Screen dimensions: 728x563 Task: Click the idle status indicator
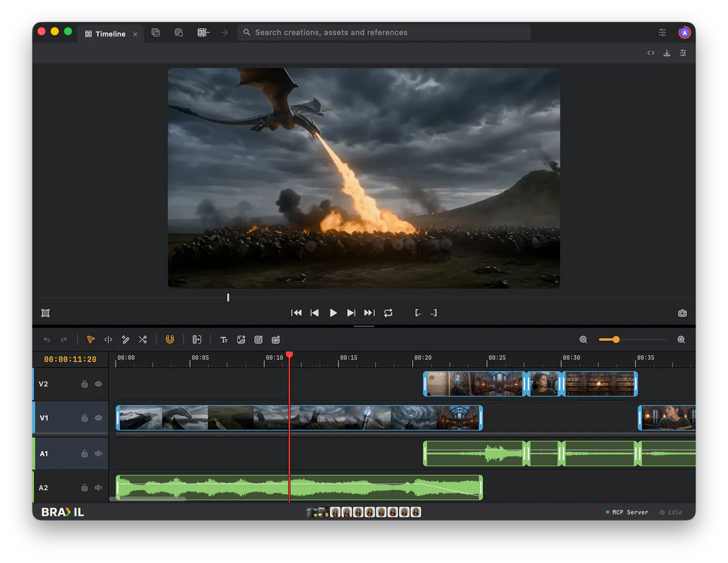click(x=671, y=512)
